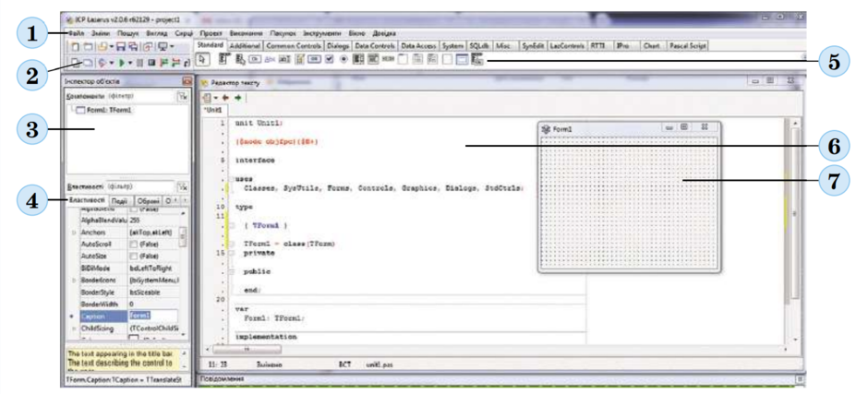Image resolution: width=868 pixels, height=394 pixels.
Task: Open the Проект menu
Action: (211, 32)
